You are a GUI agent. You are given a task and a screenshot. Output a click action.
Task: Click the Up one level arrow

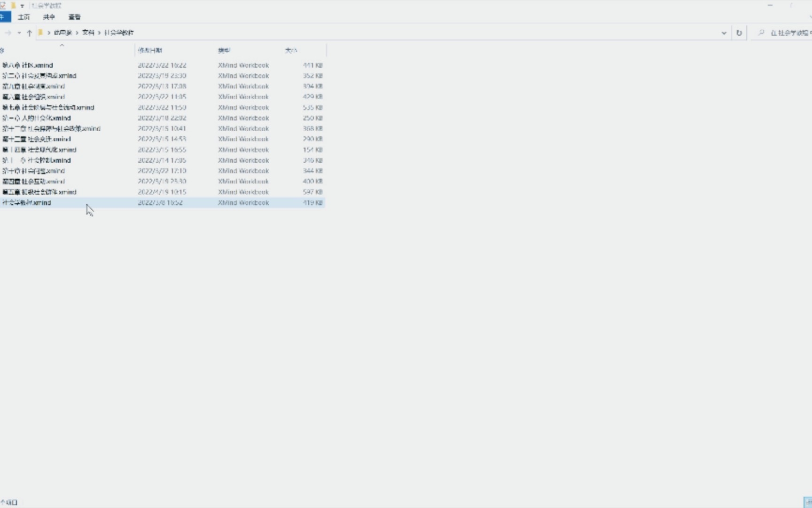29,33
